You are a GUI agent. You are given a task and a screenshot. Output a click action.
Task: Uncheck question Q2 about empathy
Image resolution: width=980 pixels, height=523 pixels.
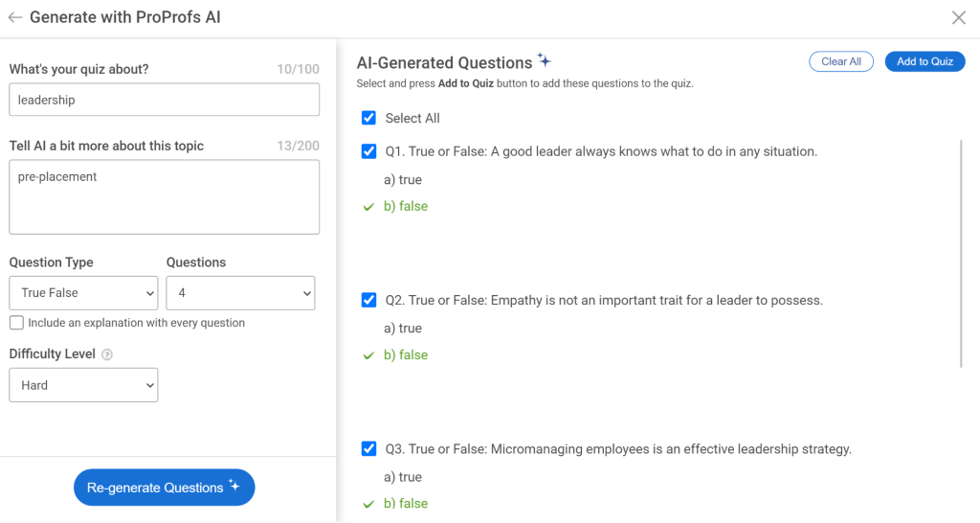[x=368, y=300]
